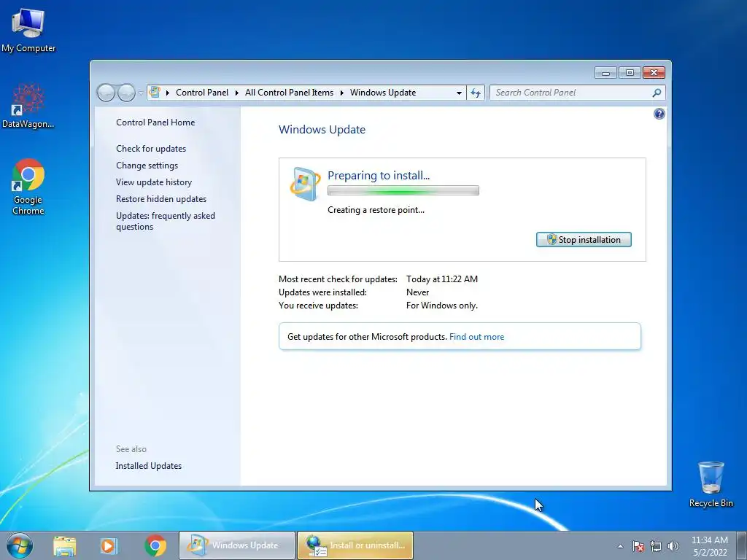Open Change settings link
This screenshot has width=747, height=560.
tap(147, 166)
